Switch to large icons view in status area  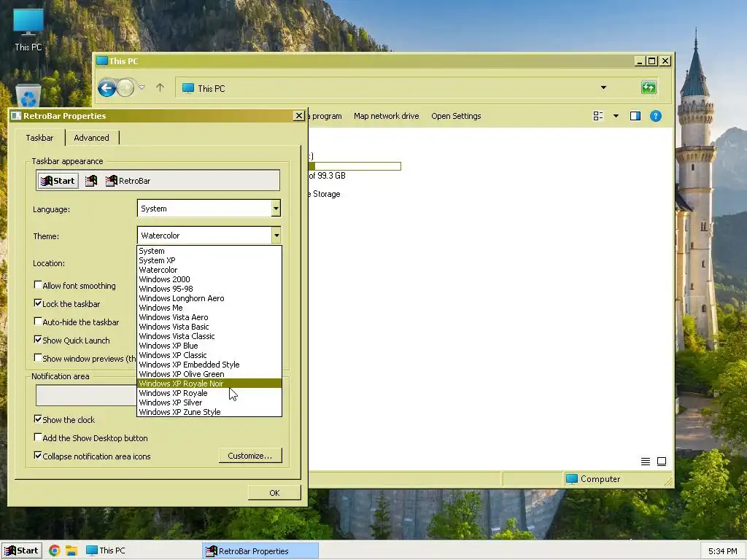pos(662,461)
